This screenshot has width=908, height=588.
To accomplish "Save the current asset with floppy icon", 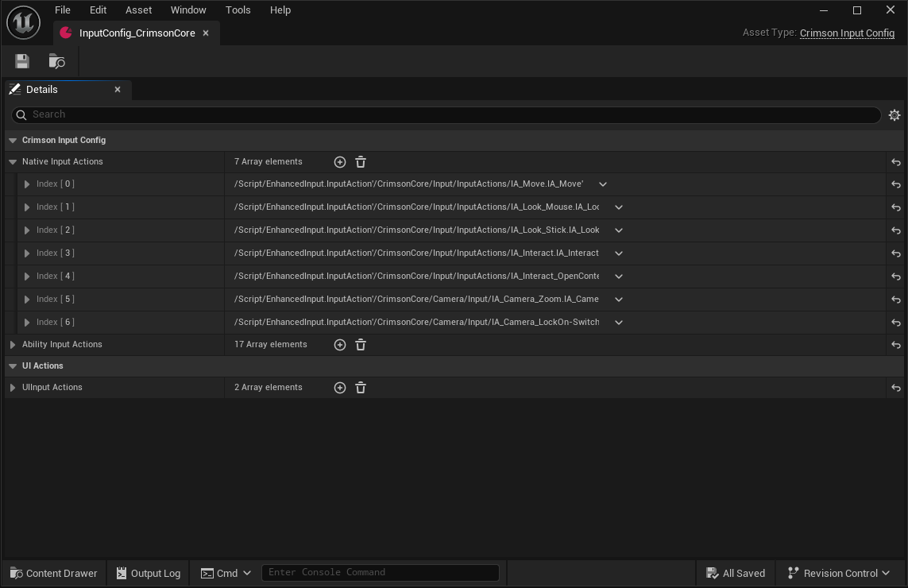I will click(22, 61).
